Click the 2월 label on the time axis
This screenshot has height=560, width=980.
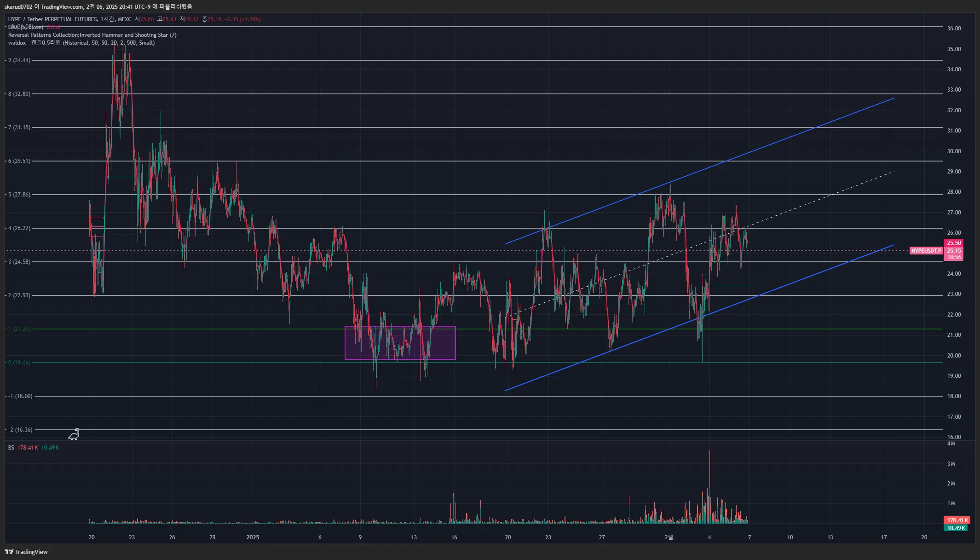(x=669, y=537)
